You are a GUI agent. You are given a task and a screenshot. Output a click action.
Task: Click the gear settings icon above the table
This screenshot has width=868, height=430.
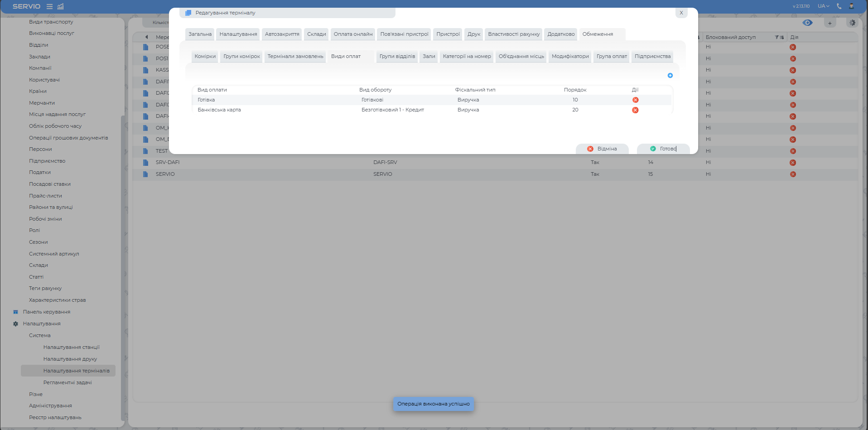(852, 23)
